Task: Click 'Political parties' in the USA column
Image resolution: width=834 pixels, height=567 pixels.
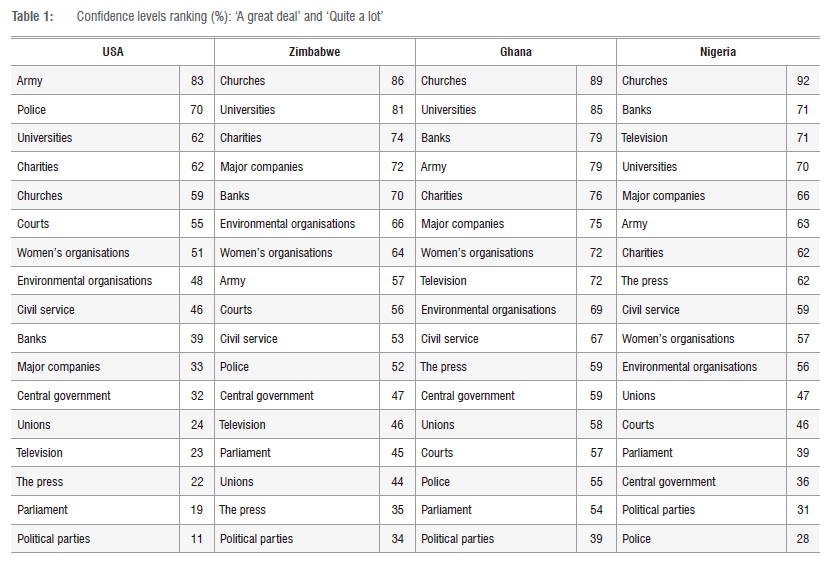Action: (53, 539)
